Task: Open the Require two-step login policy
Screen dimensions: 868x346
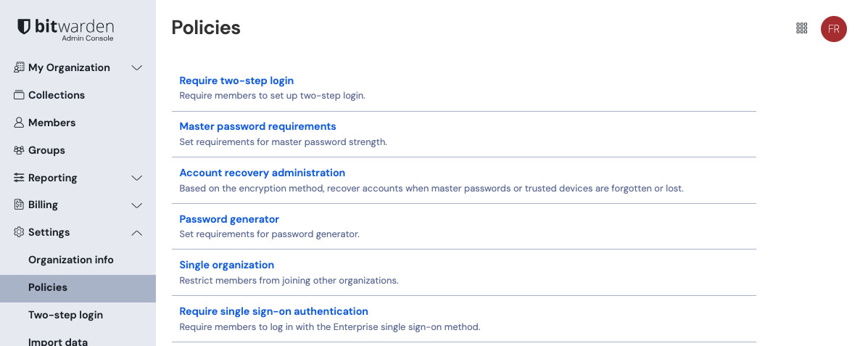Action: pos(236,81)
